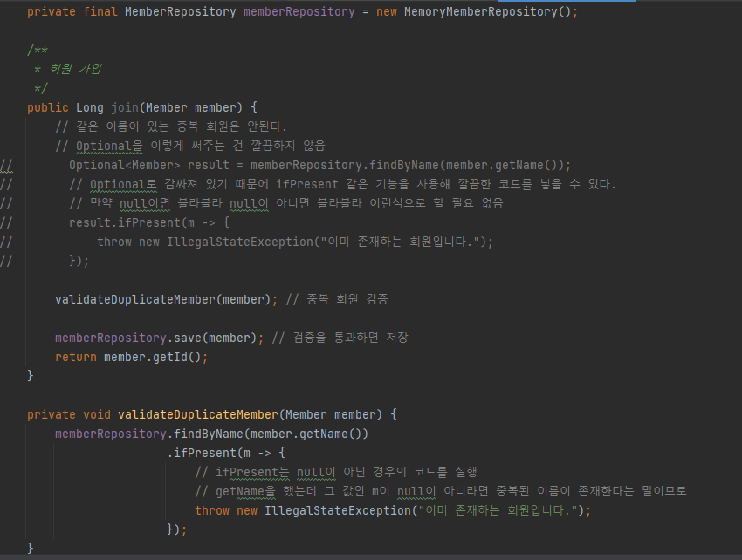This screenshot has width=742, height=560.
Task: Click the comment line starting 'Optional로 감싸져 있기'
Action: 342,184
